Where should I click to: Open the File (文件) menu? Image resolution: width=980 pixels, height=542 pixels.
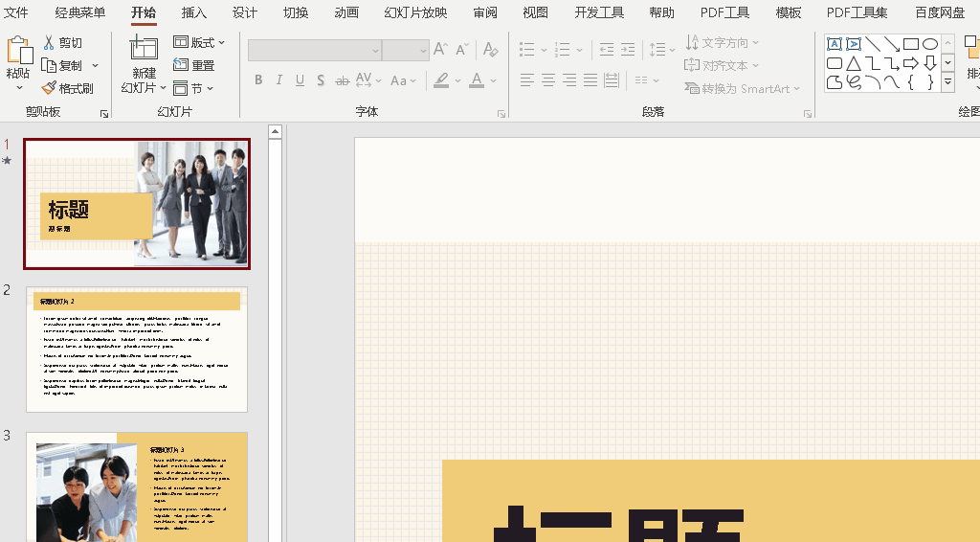[15, 12]
